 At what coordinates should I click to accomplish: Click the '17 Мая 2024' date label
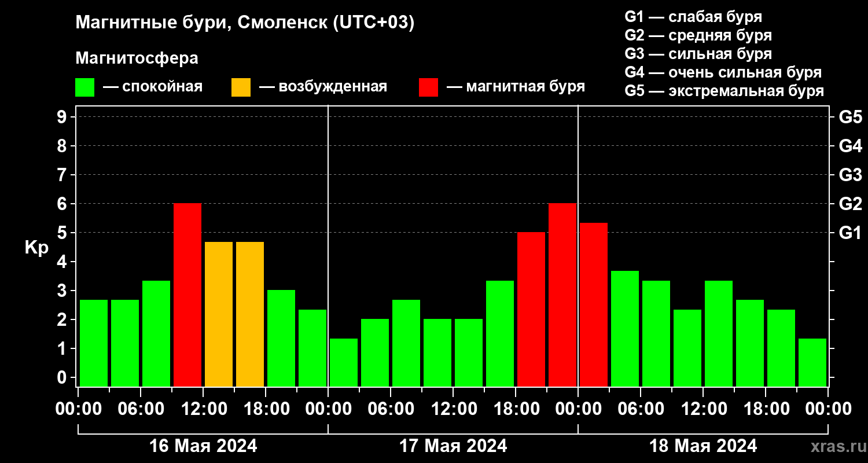(453, 446)
